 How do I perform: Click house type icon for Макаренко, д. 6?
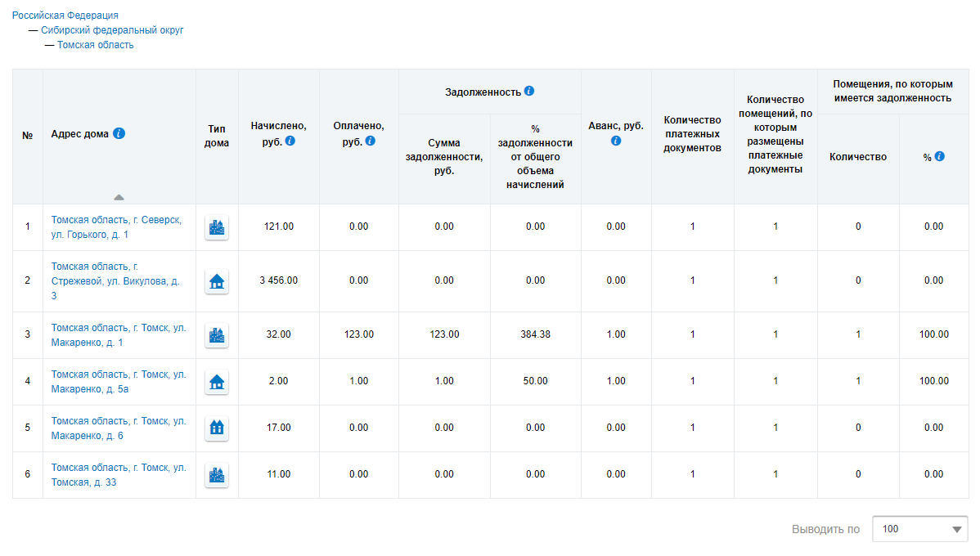tap(217, 428)
